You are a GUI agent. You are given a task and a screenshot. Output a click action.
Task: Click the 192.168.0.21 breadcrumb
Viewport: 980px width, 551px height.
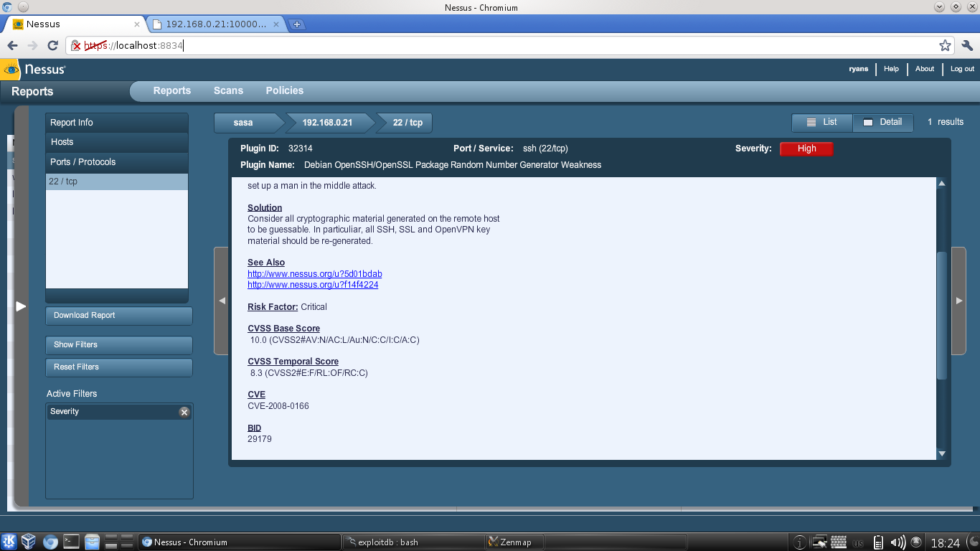(327, 123)
